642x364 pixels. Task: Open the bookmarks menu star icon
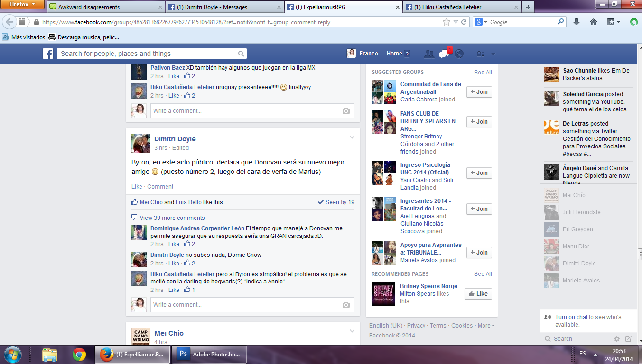(613, 22)
